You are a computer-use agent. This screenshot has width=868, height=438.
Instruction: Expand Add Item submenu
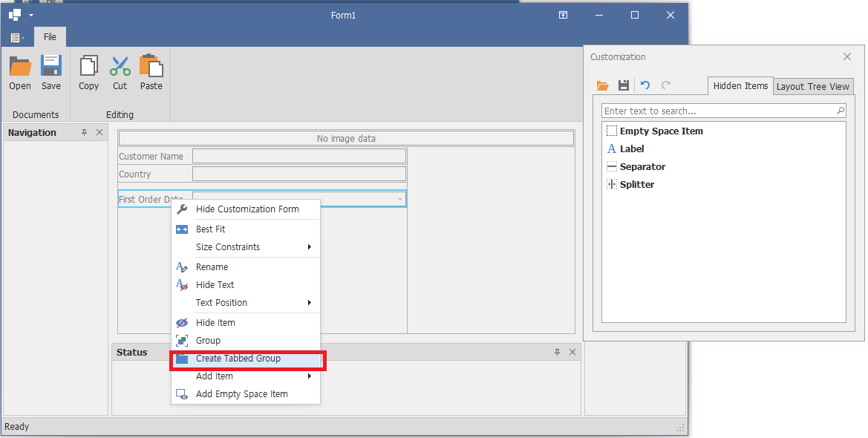point(246,376)
